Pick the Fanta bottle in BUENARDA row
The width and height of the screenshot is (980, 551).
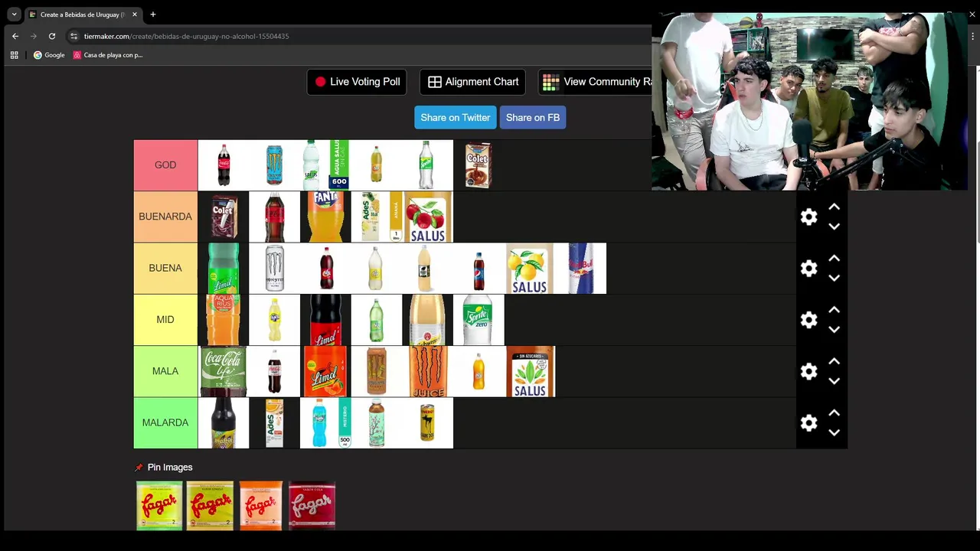(325, 217)
